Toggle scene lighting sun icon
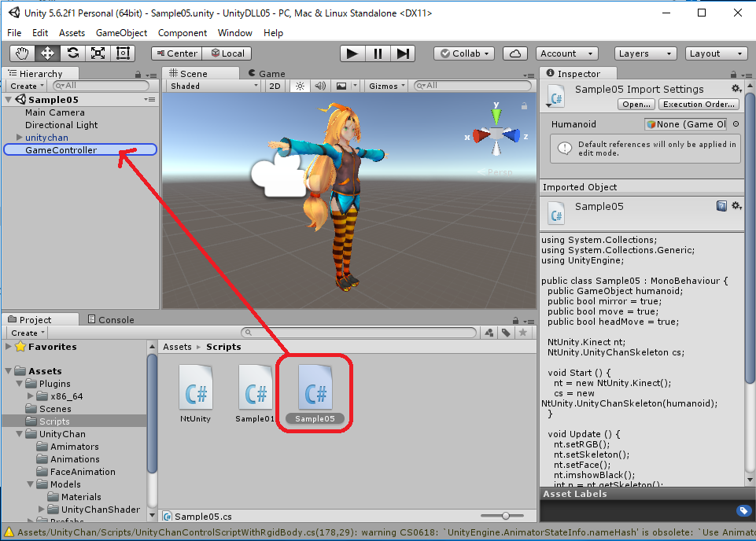756x541 pixels. [x=299, y=86]
